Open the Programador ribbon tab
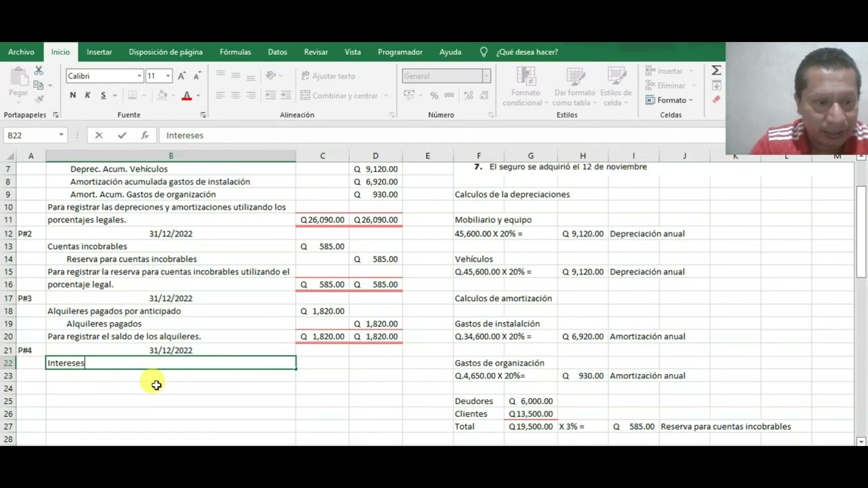Viewport: 868px width, 488px height. 400,52
